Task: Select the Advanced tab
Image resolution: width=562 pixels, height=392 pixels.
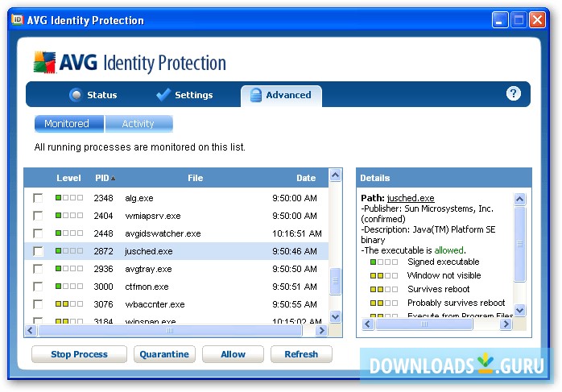Action: 281,96
